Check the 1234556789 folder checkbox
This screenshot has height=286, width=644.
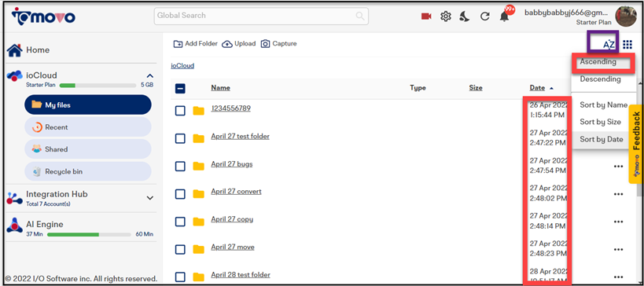tap(180, 111)
